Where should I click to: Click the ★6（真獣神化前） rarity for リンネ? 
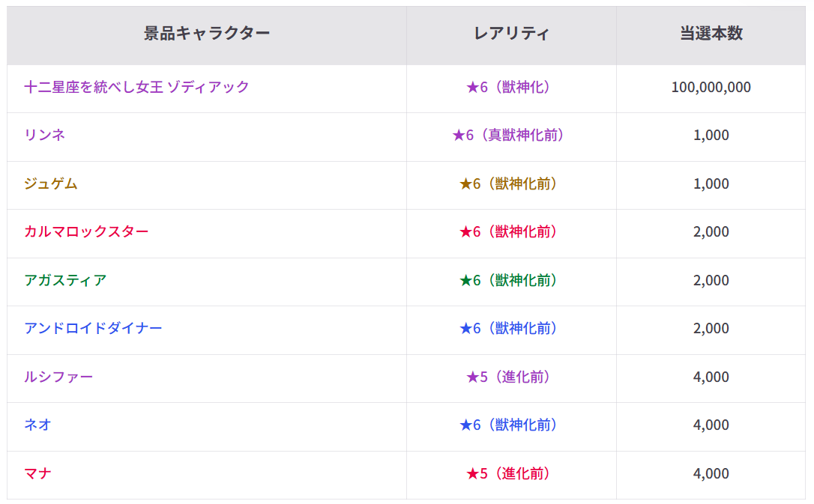(507, 135)
